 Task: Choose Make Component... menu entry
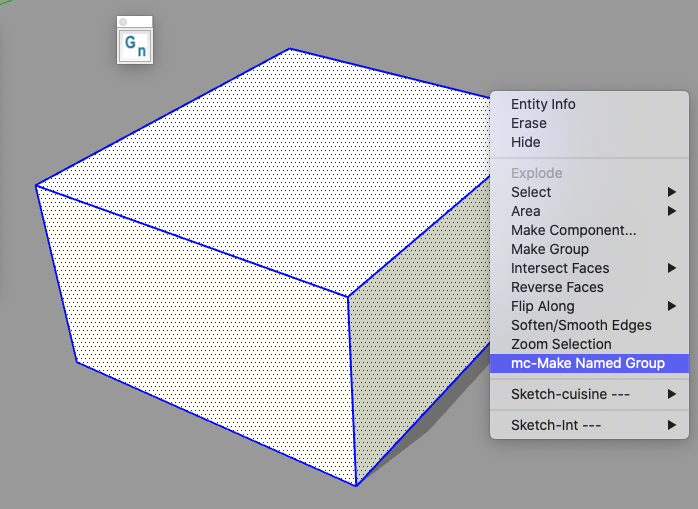click(573, 230)
